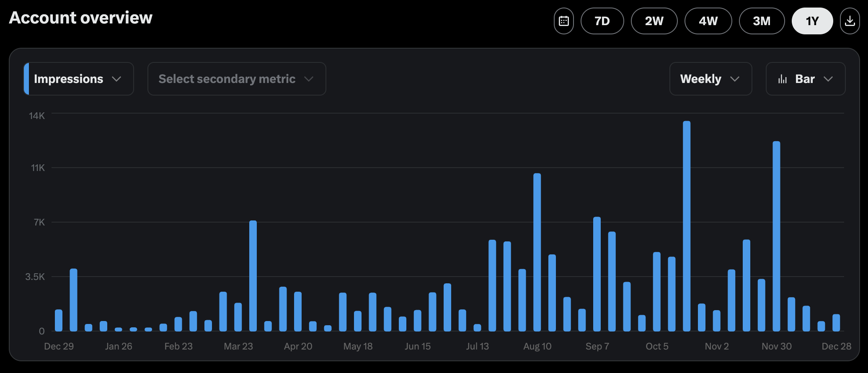This screenshot has width=868, height=373.
Task: Expand the Weekly interval dropdown
Action: 710,79
